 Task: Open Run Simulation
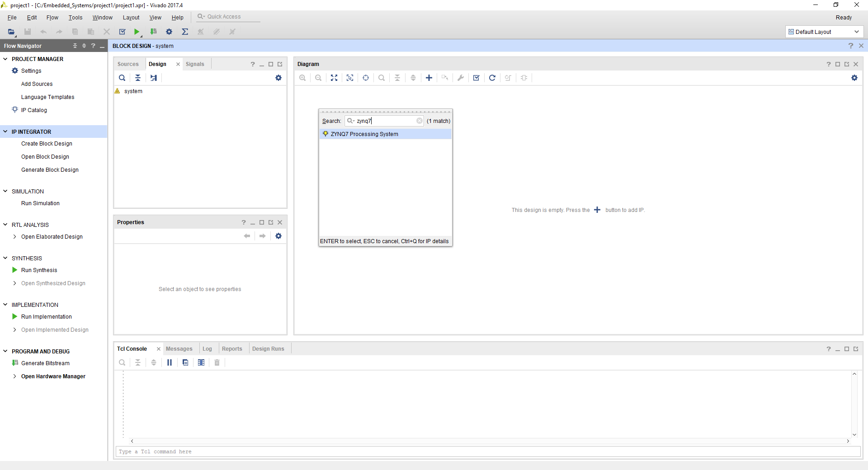[40, 203]
